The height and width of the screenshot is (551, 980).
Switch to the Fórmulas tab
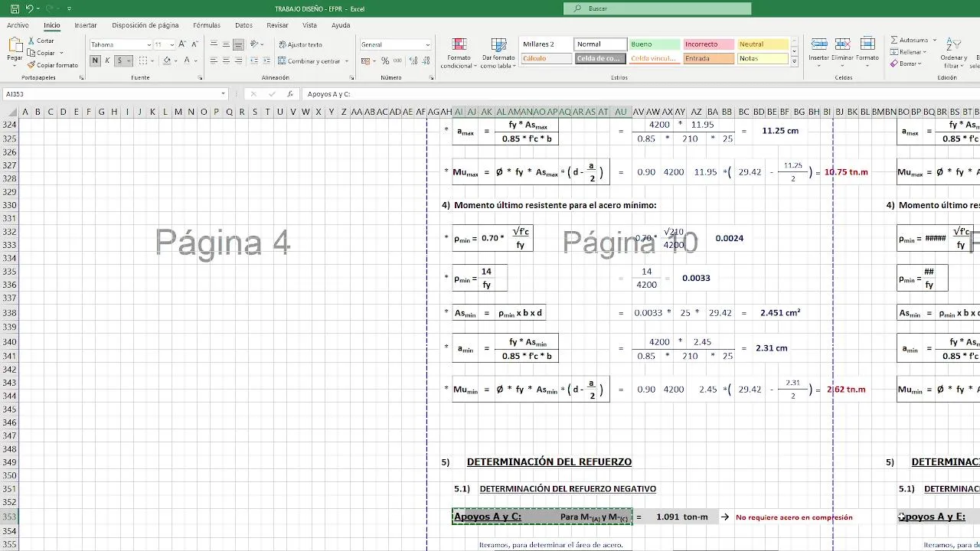point(207,25)
